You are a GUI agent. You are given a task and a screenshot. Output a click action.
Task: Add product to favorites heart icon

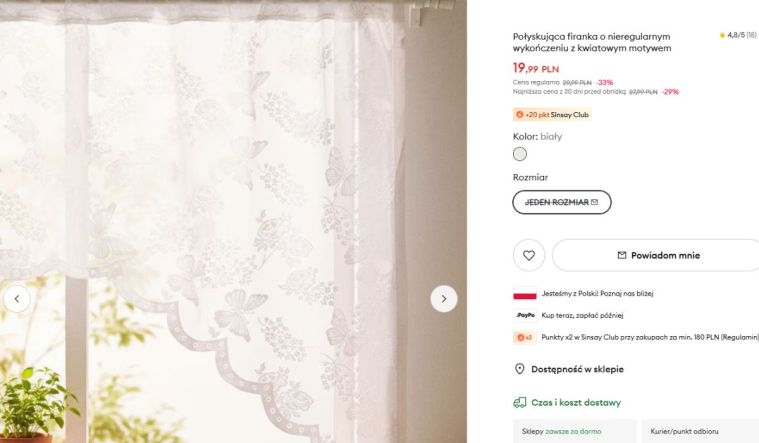pyautogui.click(x=529, y=255)
